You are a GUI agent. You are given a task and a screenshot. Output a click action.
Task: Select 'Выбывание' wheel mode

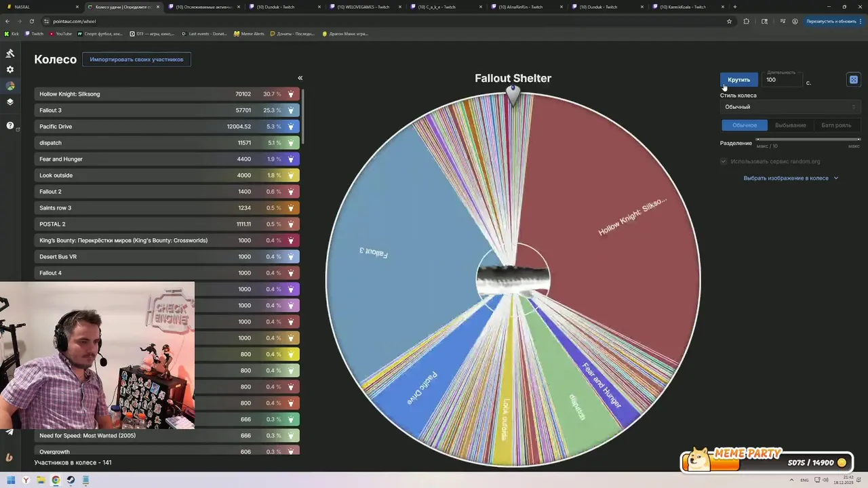791,125
